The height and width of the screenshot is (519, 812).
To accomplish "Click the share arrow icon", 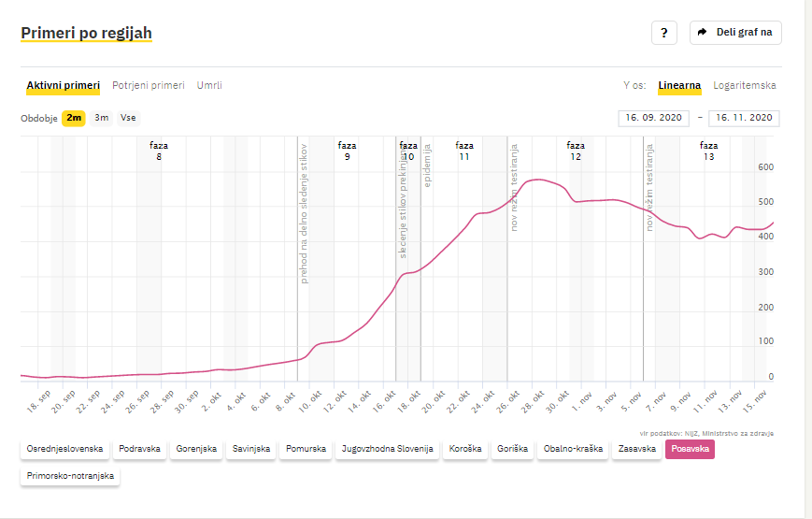I will (703, 32).
